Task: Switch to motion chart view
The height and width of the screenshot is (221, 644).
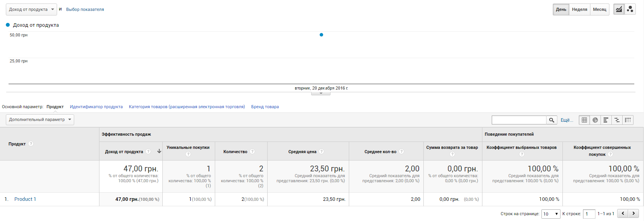Action: pos(630,9)
